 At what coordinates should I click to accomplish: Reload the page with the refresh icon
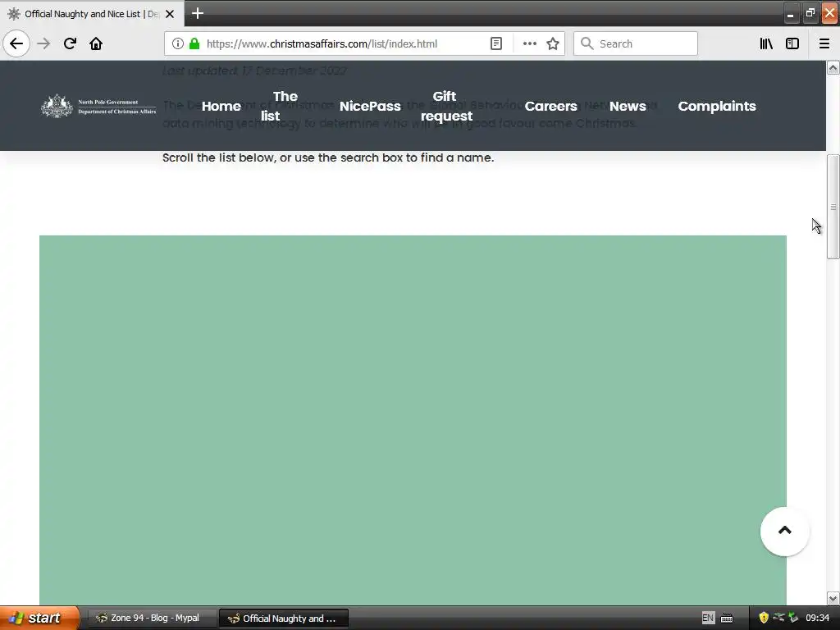(70, 43)
